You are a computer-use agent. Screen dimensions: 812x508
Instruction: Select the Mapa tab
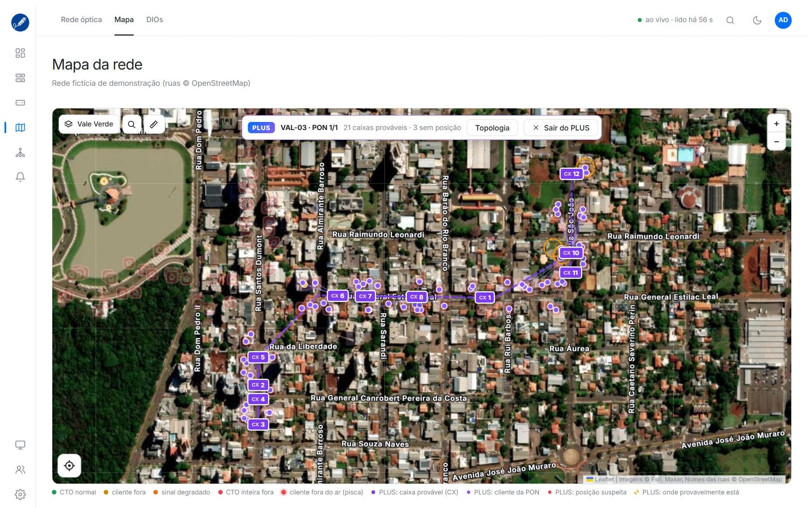(124, 20)
